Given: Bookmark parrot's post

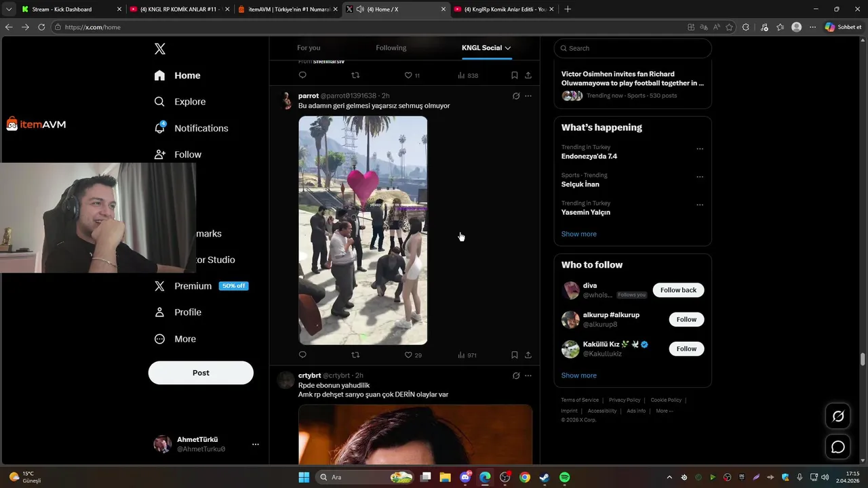Looking at the screenshot, I should (515, 354).
